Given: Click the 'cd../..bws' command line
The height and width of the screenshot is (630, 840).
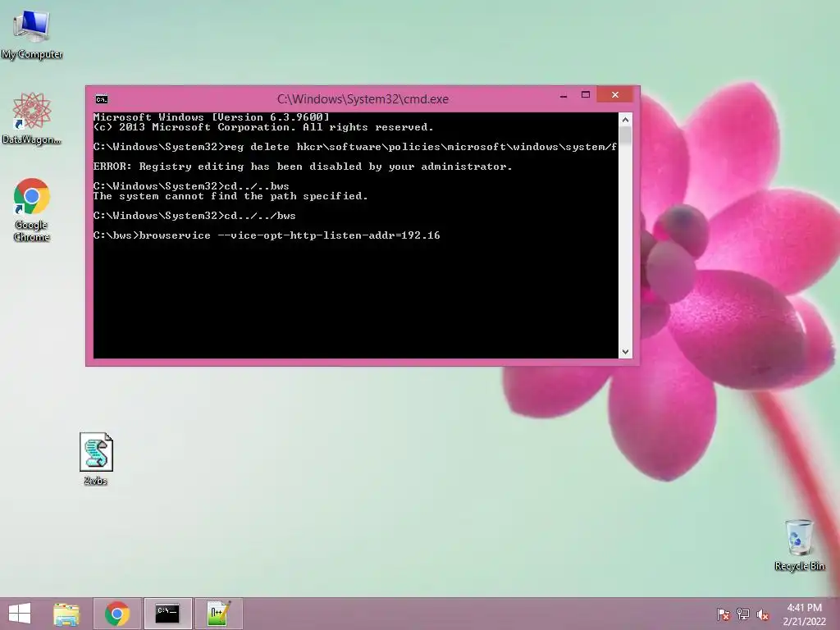Looking at the screenshot, I should pyautogui.click(x=191, y=186).
